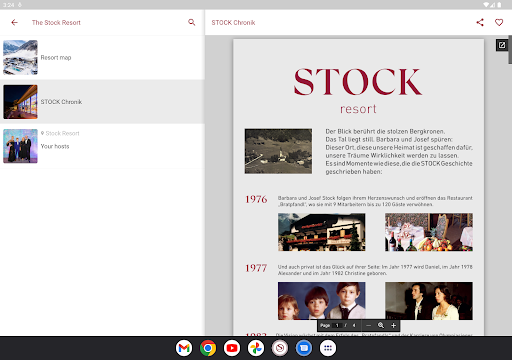Share the STOCK Chronik document
512x360 pixels.
(480, 22)
